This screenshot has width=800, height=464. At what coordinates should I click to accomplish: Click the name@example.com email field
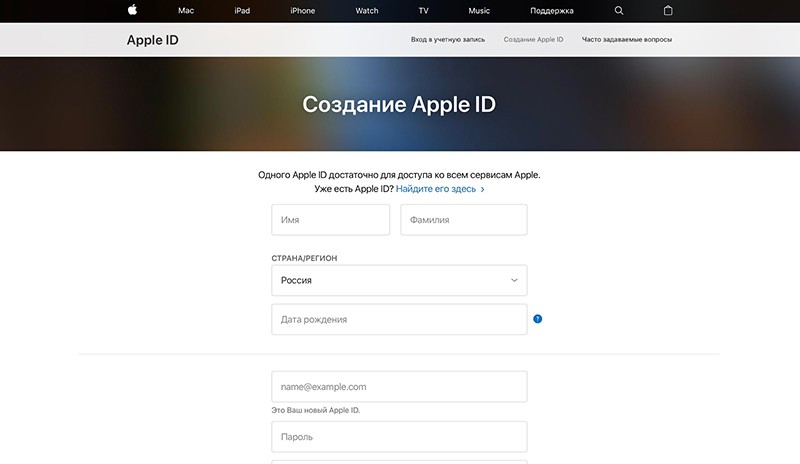coord(399,386)
